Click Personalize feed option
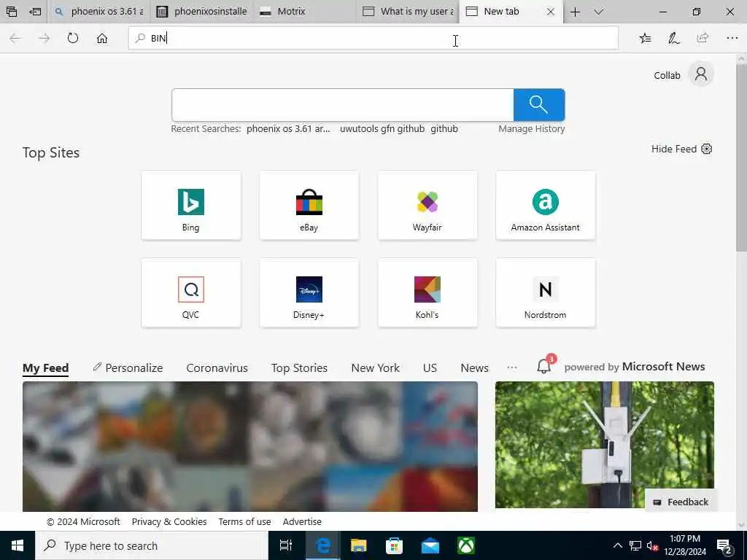 pyautogui.click(x=128, y=368)
